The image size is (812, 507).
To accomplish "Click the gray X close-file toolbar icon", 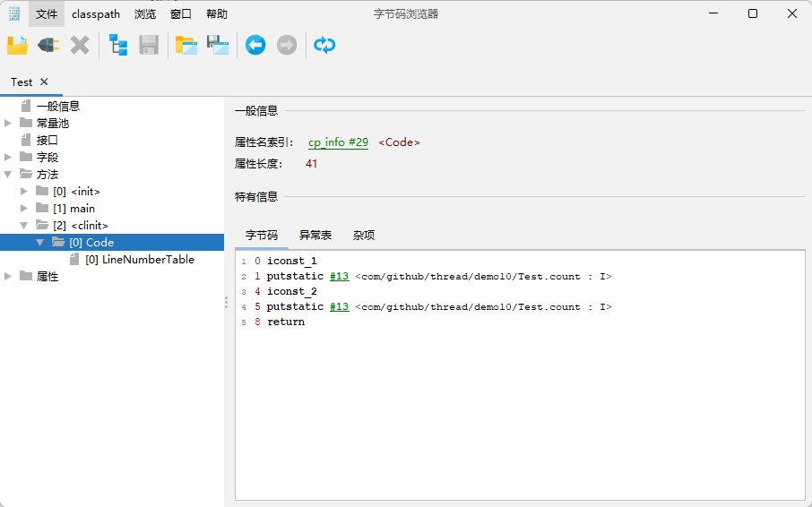I will click(80, 45).
